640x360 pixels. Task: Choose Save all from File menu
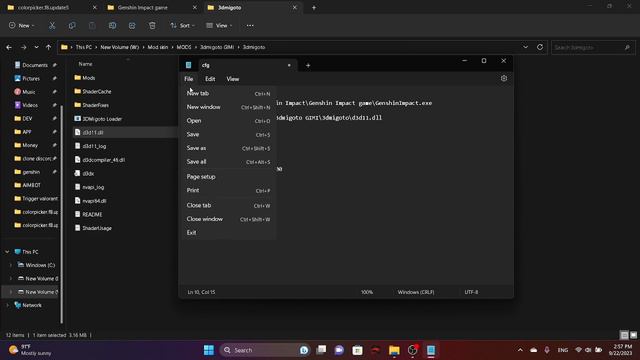point(228,162)
